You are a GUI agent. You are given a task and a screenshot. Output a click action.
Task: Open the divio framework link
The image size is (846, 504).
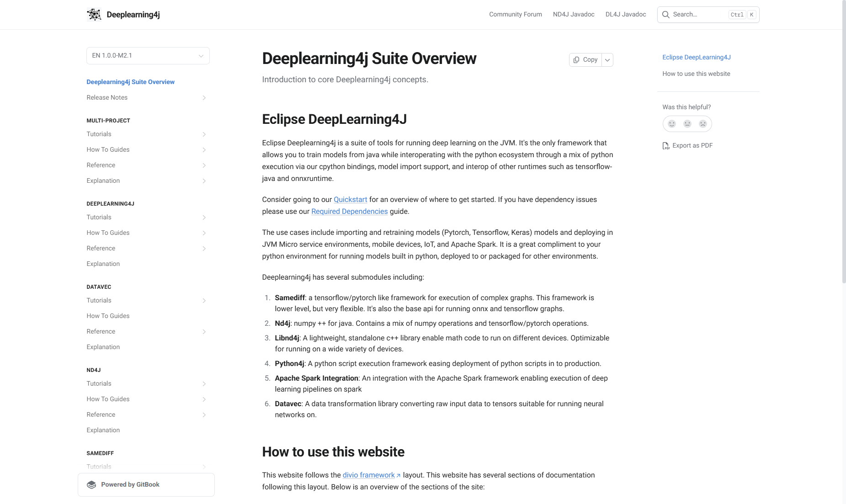369,475
